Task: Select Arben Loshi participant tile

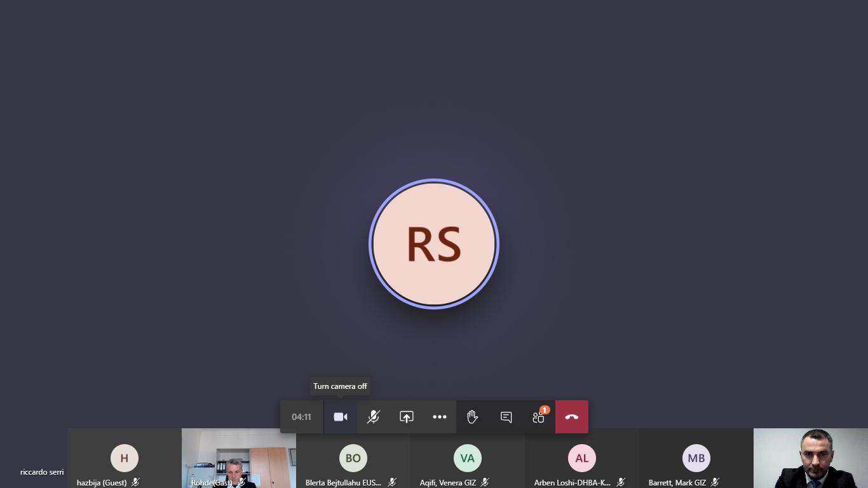Action: coord(582,458)
